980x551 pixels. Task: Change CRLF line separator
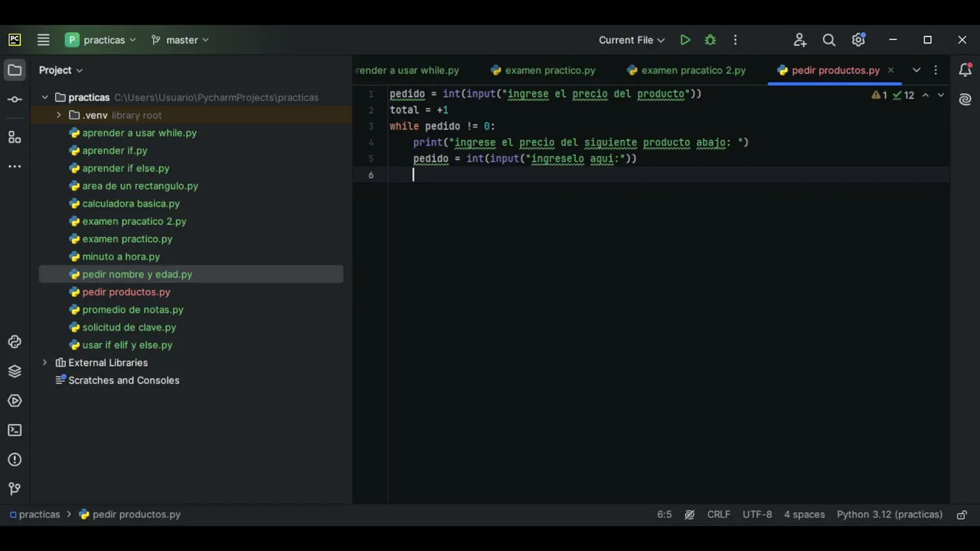pyautogui.click(x=718, y=515)
